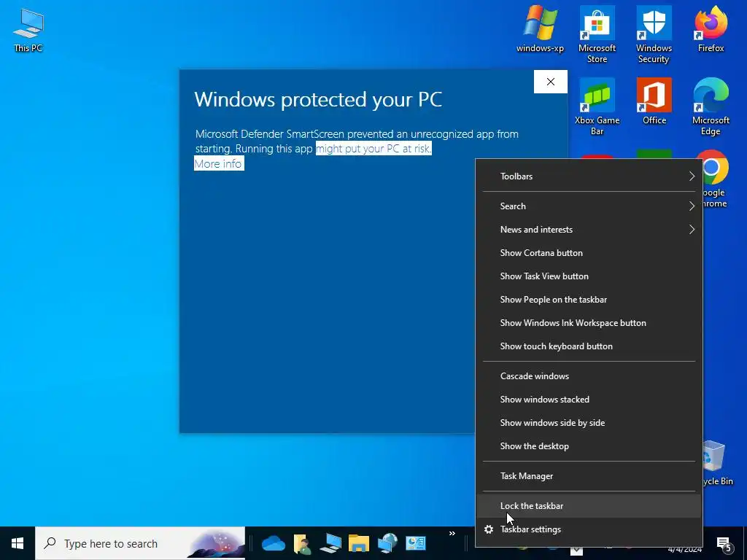Expand News and interests submenu
The height and width of the screenshot is (560, 747).
(x=589, y=230)
